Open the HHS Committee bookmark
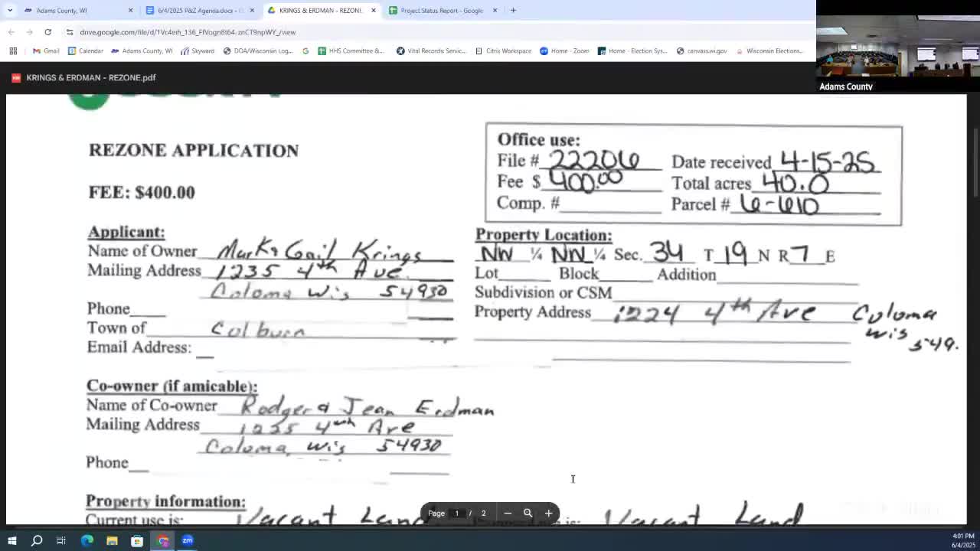 (351, 51)
